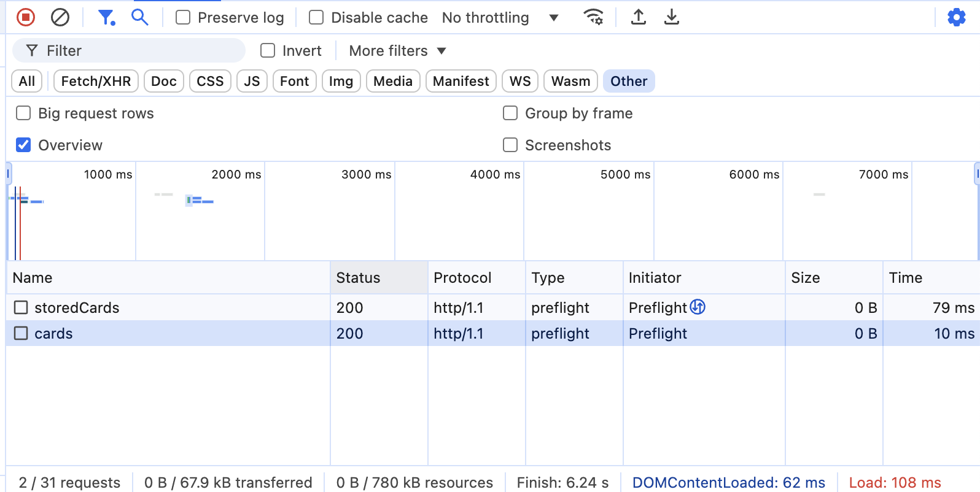Open network conditions Wi-Fi icon
This screenshot has width=980, height=492.
tap(593, 17)
